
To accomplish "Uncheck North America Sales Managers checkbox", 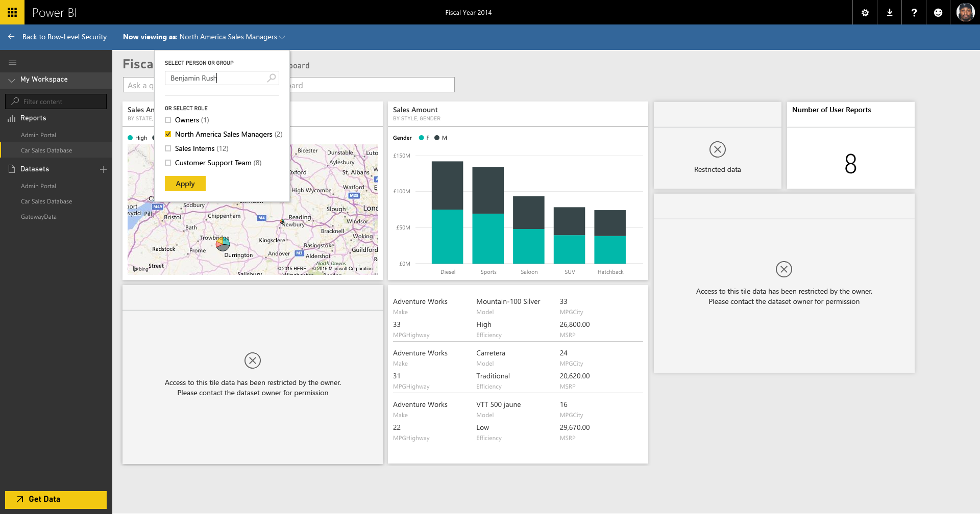I will (x=168, y=135).
